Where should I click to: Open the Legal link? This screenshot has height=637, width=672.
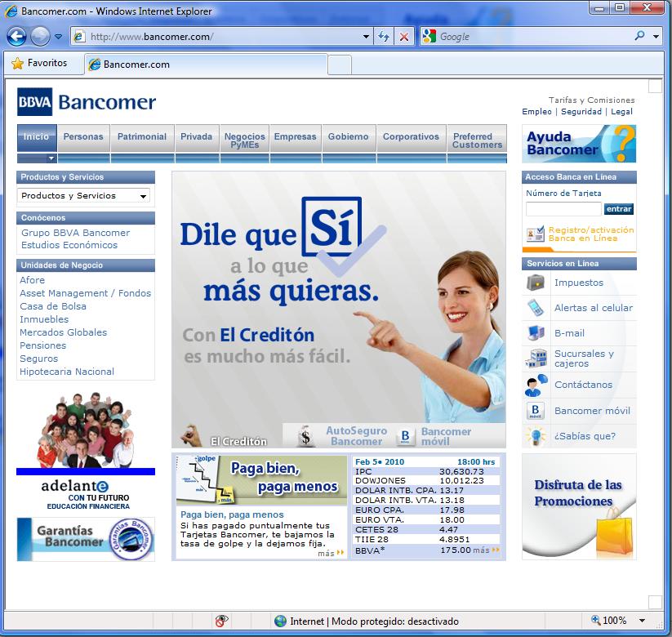621,111
